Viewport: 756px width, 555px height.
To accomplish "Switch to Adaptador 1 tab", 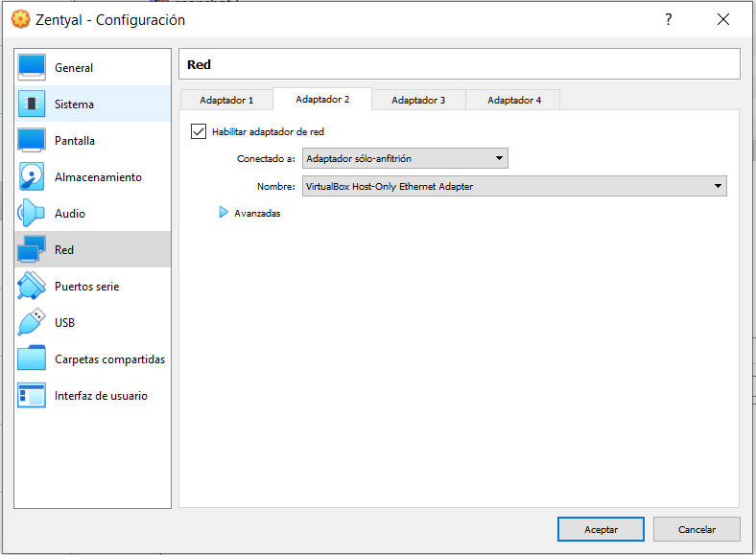I will click(226, 101).
